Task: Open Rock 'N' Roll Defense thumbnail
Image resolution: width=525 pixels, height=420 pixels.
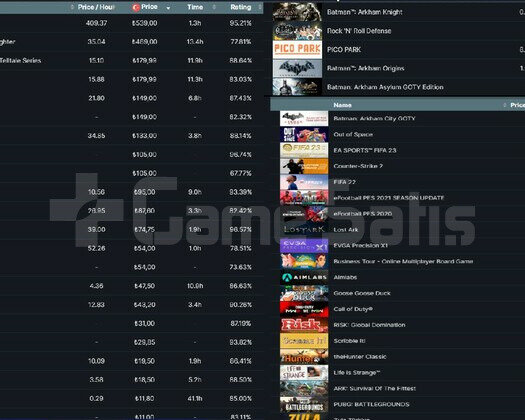Action: pyautogui.click(x=297, y=31)
